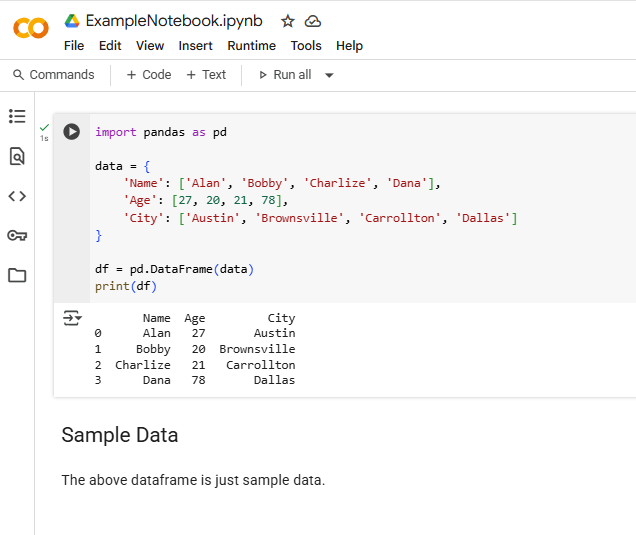Screen dimensions: 636x535
Task: Expand the Run all dropdown arrow
Action: point(330,75)
